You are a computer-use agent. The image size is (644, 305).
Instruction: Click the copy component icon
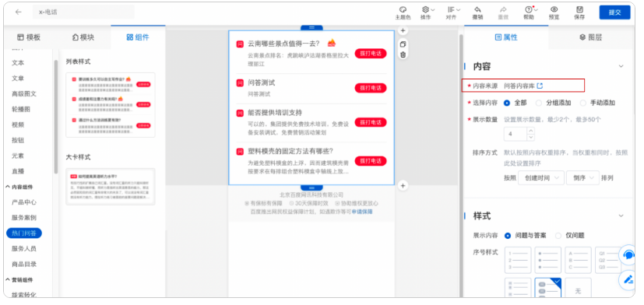(x=403, y=44)
